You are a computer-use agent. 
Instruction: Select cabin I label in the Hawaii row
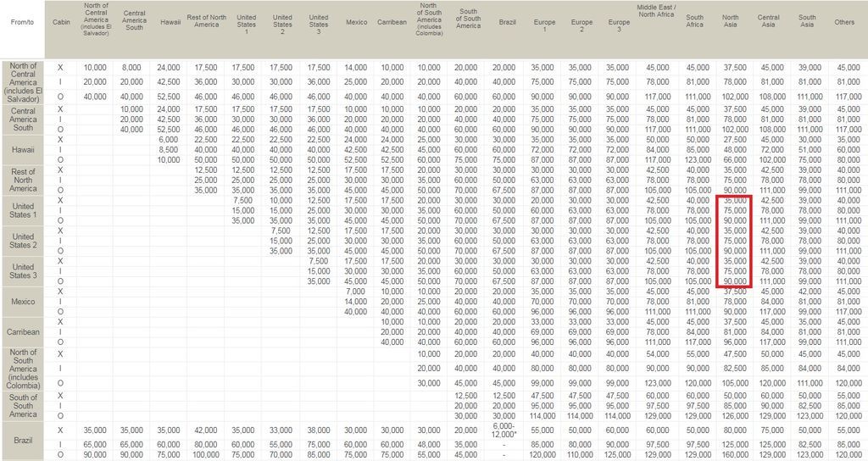[60, 149]
